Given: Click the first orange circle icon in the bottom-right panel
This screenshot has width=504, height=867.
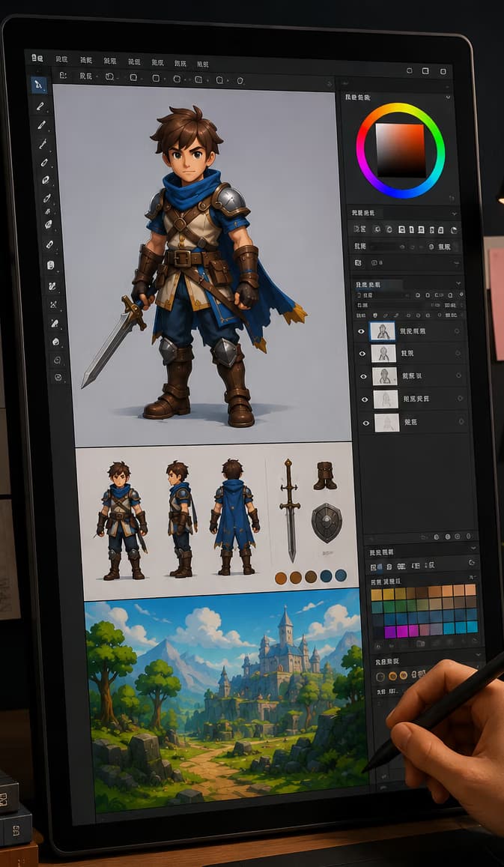Looking at the screenshot, I should point(392,676).
